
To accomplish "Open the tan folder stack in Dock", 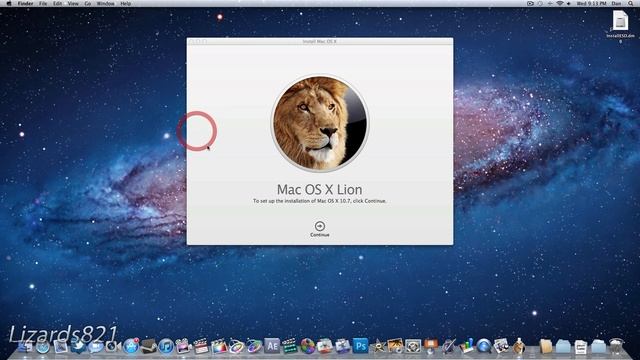I will (x=546, y=346).
